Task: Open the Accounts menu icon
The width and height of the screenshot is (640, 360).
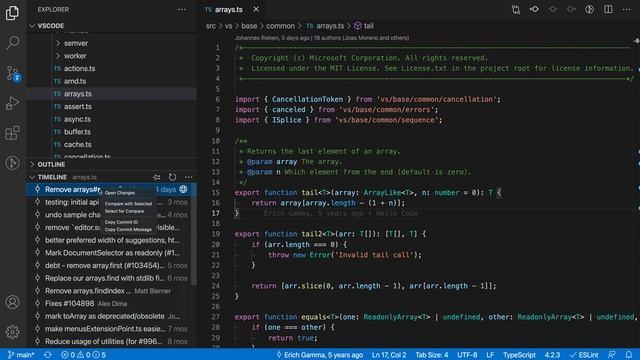Action: 13,302
